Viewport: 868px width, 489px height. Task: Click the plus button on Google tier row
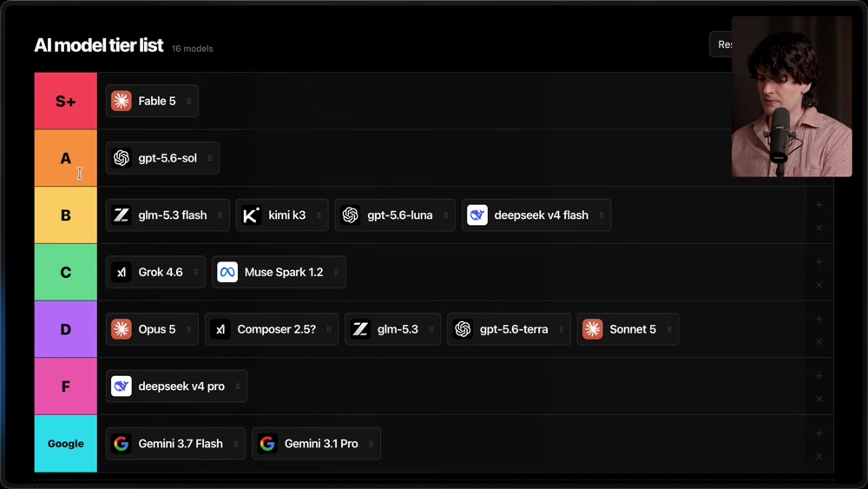[819, 433]
